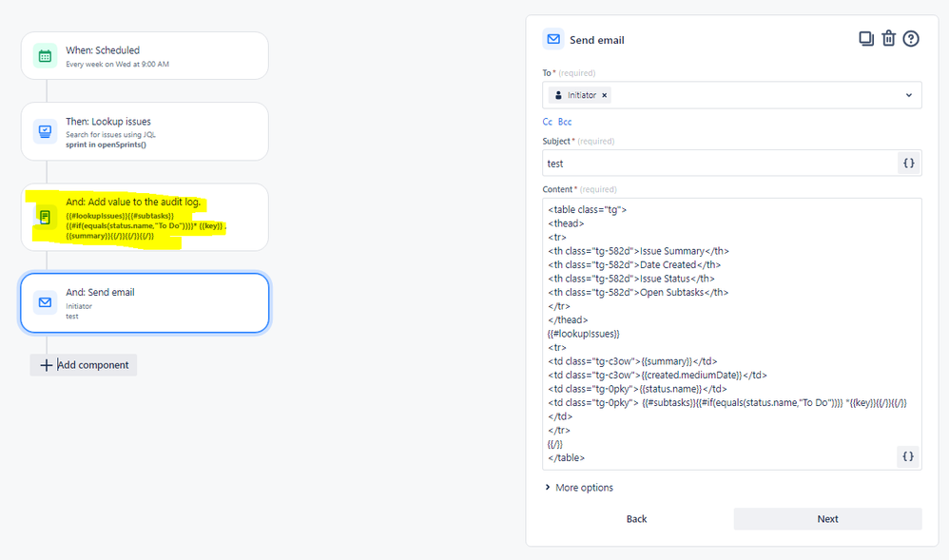Select the Then: Lookup issues card

[x=145, y=131]
